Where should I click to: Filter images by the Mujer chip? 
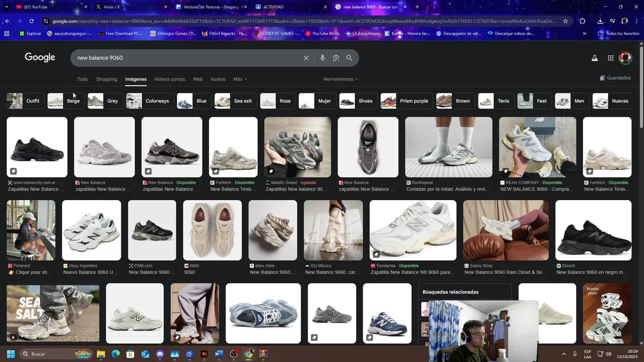click(x=317, y=101)
